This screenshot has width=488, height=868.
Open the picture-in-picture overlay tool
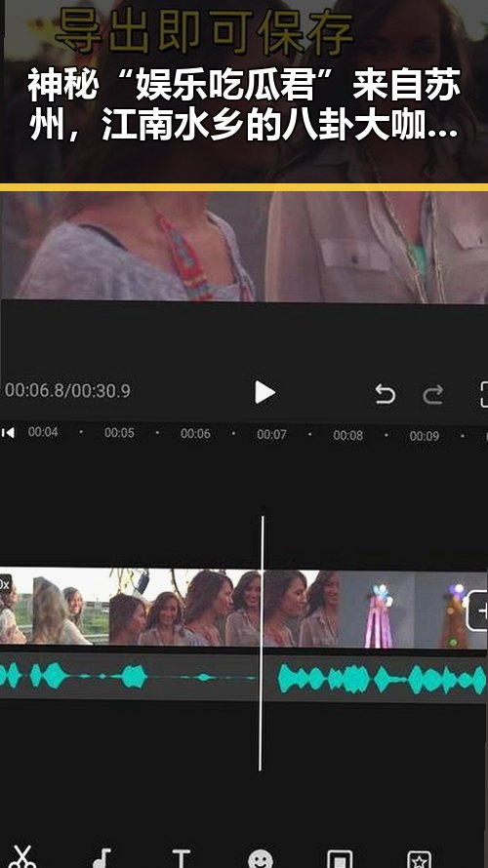click(340, 858)
